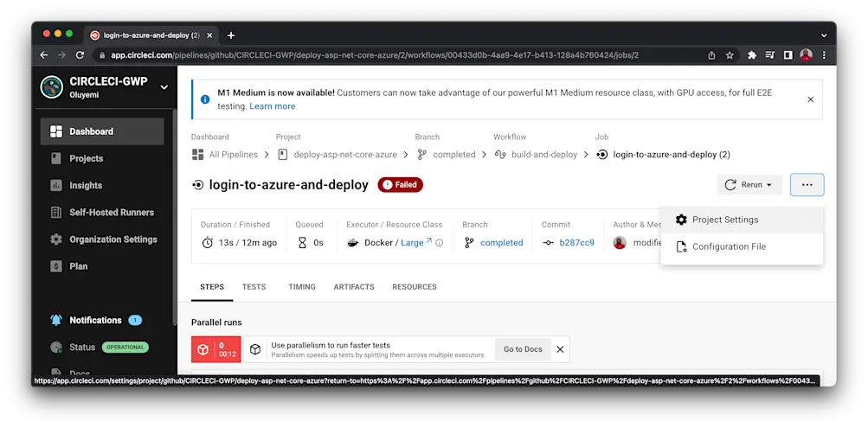The width and height of the screenshot is (868, 428).
Task: Open the browser extensions puzzle icon
Action: [752, 55]
